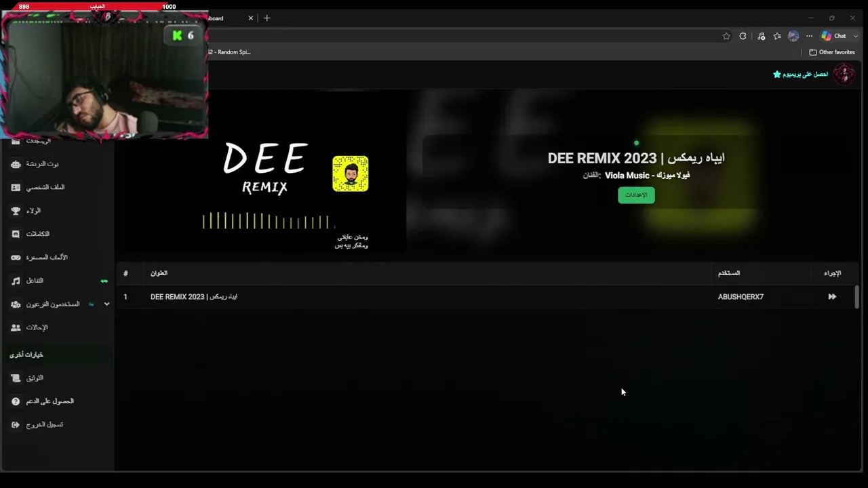Image resolution: width=868 pixels, height=488 pixels.
Task: Click the Other favorites folder icon
Action: coord(813,52)
